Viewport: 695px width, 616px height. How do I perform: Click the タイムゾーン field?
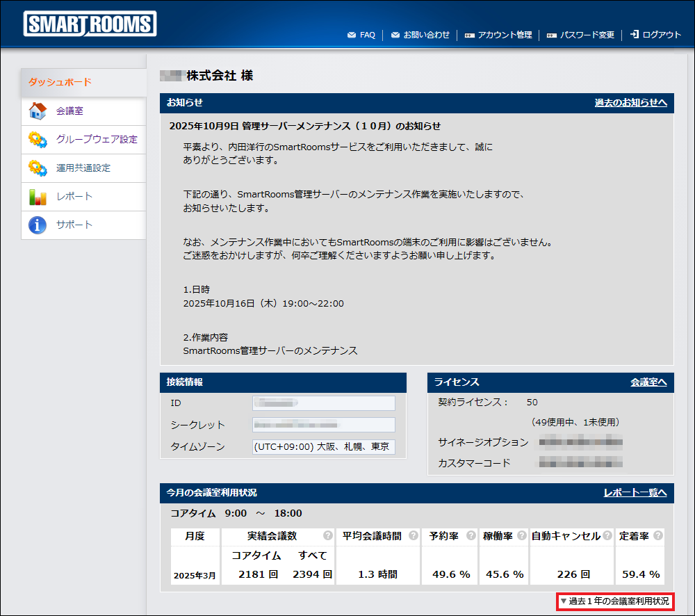323,447
